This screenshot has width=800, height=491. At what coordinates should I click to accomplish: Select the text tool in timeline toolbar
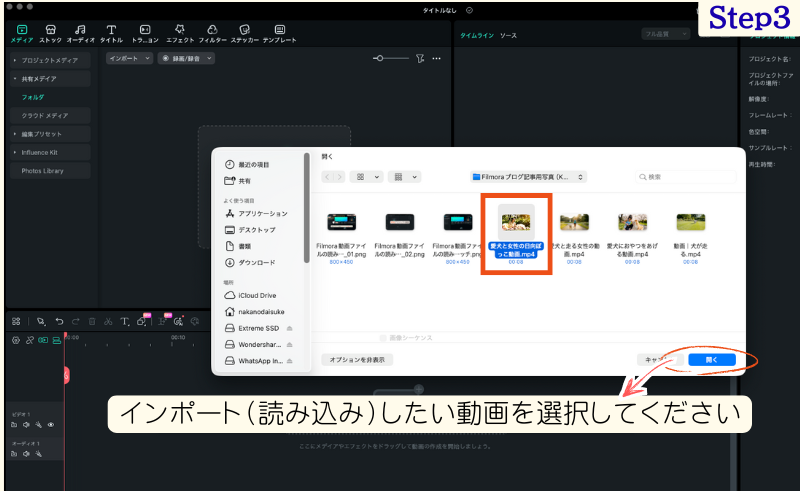[124, 321]
